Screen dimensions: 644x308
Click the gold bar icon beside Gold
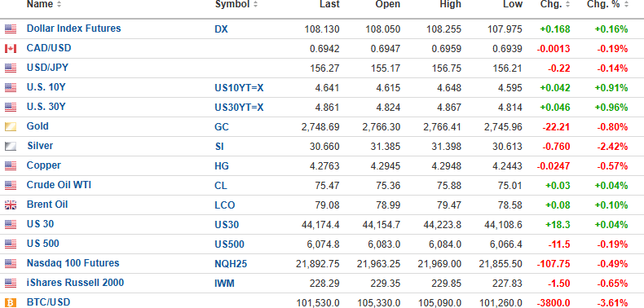pyautogui.click(x=11, y=127)
